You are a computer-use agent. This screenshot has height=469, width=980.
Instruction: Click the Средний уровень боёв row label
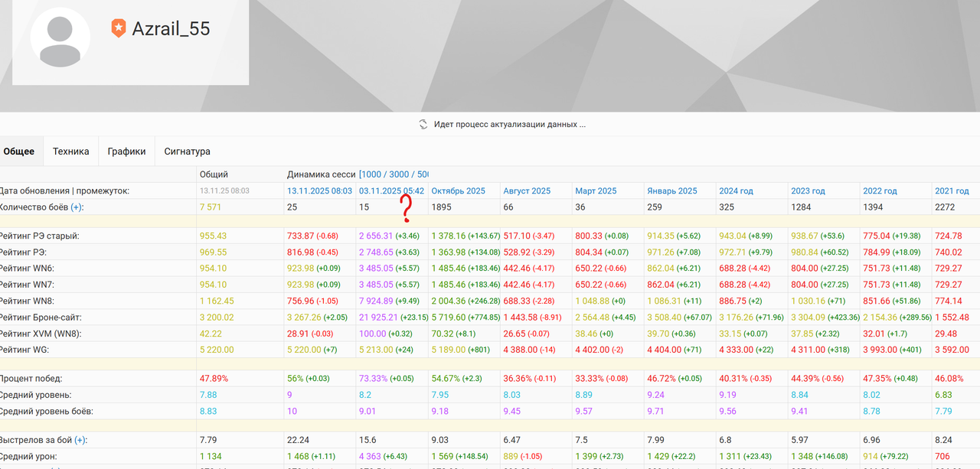click(x=47, y=412)
